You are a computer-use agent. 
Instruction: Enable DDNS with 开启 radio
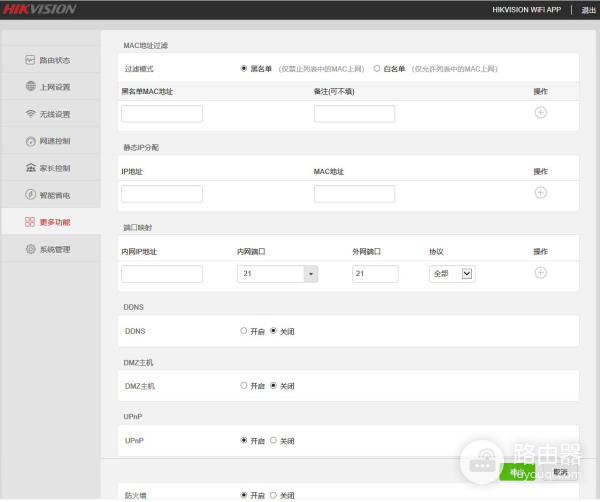point(244,331)
